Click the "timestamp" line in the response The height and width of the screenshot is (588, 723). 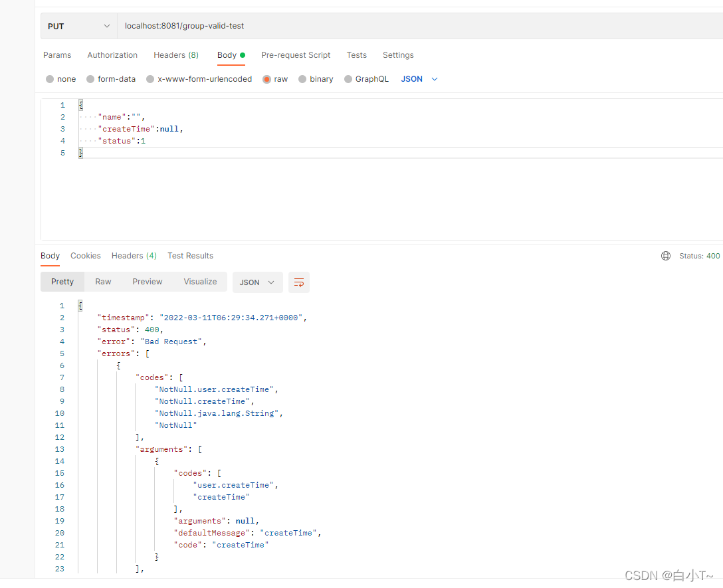tap(202, 318)
